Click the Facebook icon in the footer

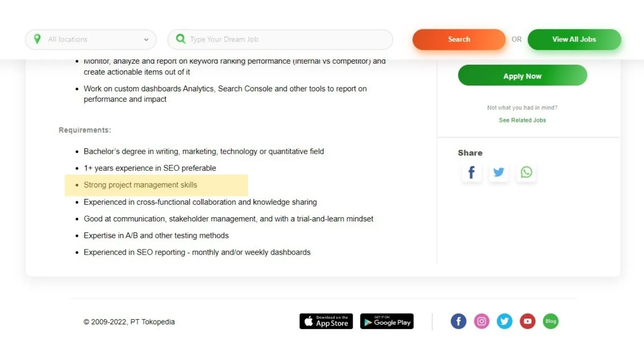pos(458,321)
